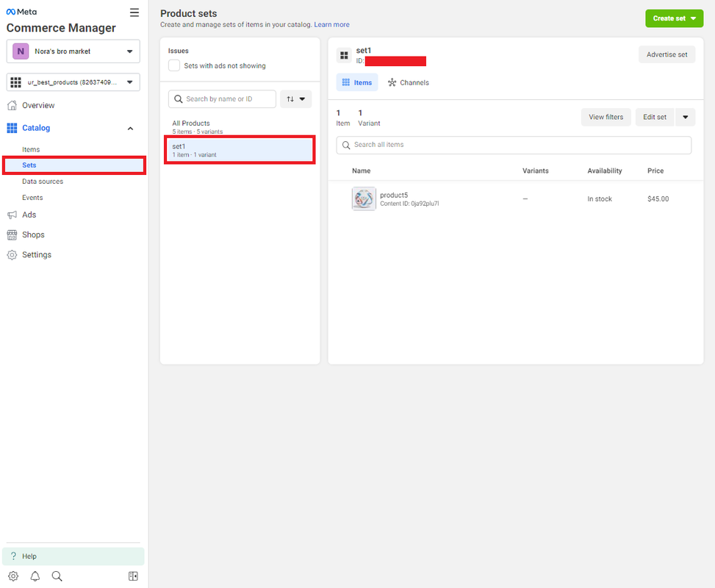
Task: Switch to the Channels tab
Action: [409, 82]
